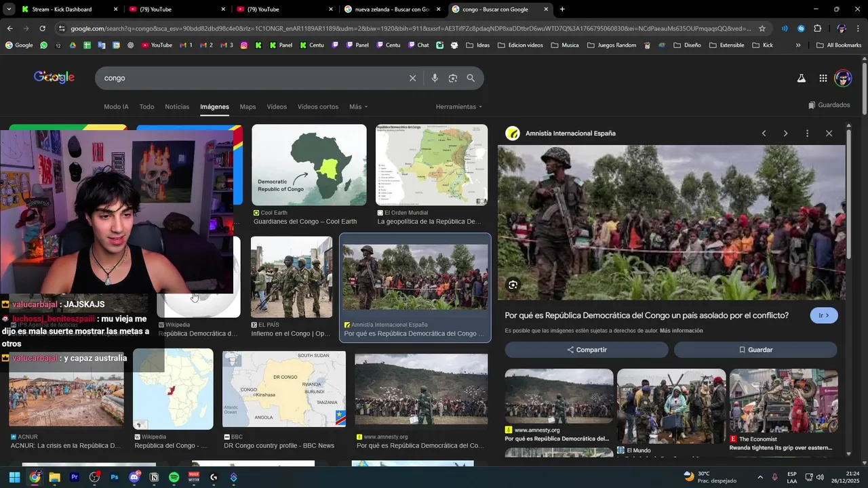
Task: Open the Google logo home link
Action: click(x=54, y=77)
